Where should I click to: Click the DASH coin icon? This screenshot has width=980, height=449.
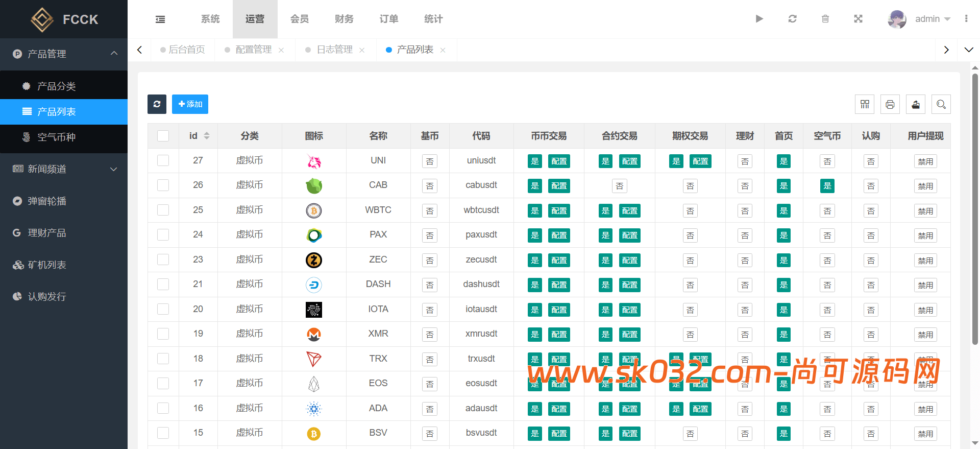(x=314, y=285)
